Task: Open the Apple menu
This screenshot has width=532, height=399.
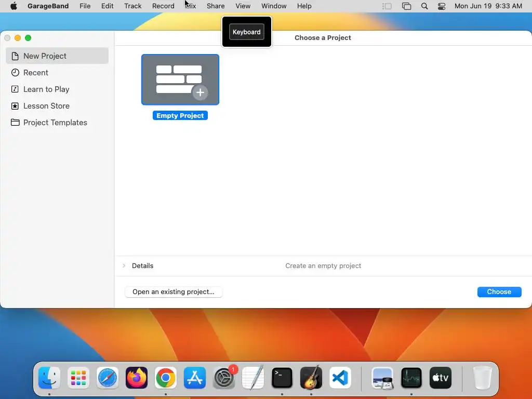Action: (x=14, y=6)
